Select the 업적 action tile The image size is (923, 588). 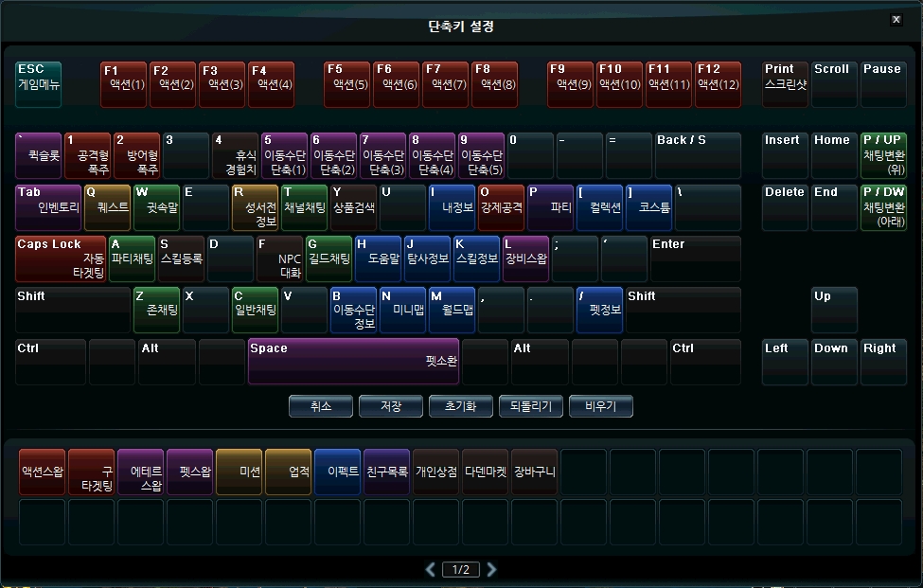pyautogui.click(x=289, y=472)
